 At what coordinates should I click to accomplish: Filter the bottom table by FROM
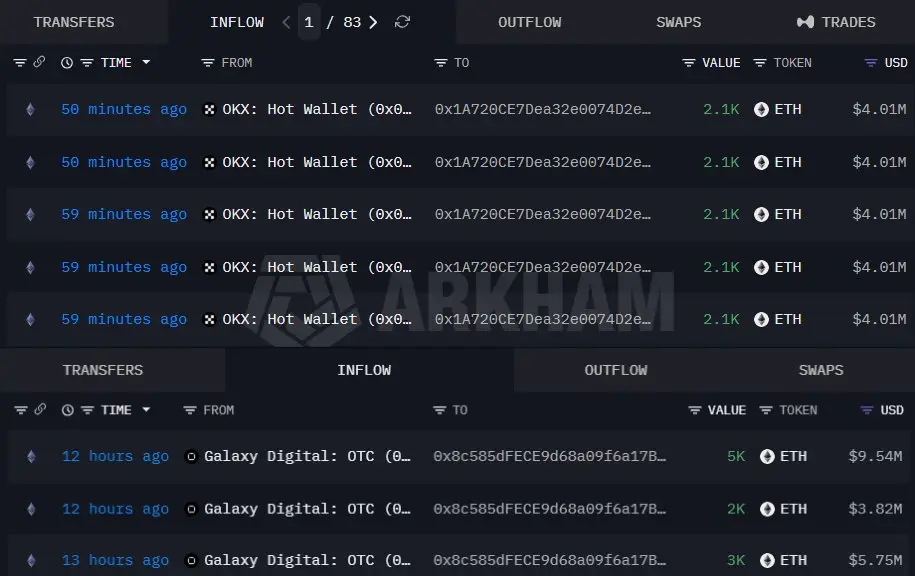click(x=190, y=410)
